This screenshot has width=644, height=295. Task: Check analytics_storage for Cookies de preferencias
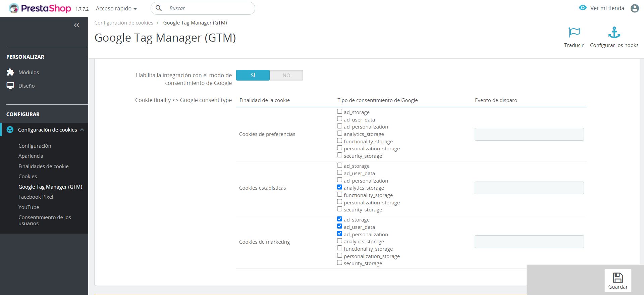[x=340, y=133]
